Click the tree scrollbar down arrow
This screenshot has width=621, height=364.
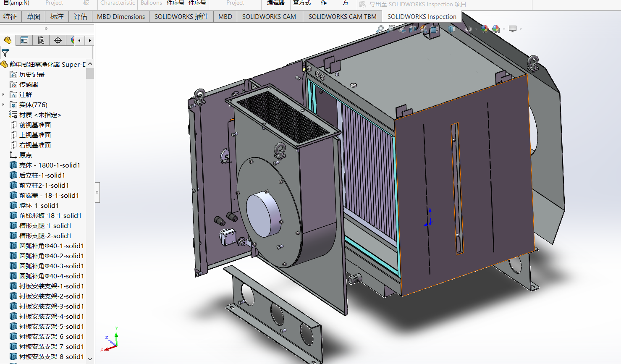coord(90,359)
